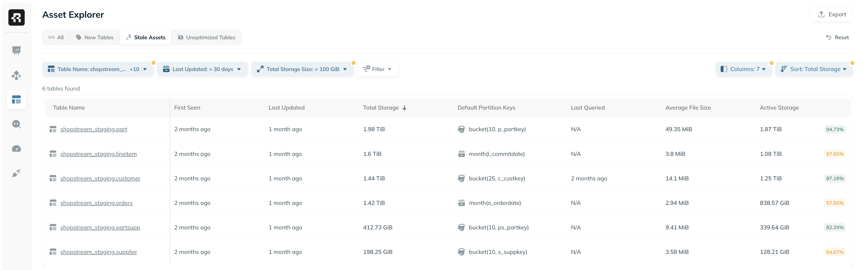This screenshot has width=868, height=270.
Task: Click the Export button
Action: click(x=831, y=14)
